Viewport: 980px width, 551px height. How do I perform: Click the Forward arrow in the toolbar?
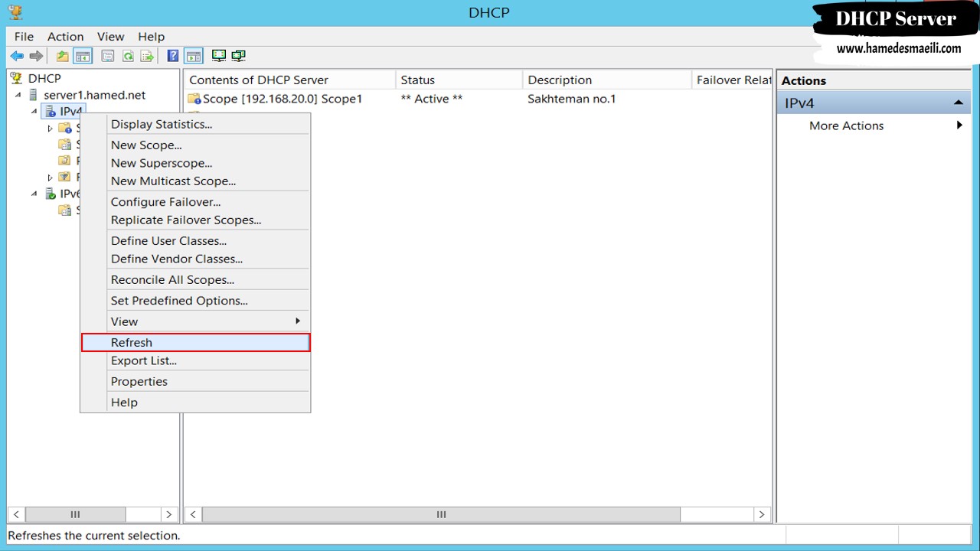pyautogui.click(x=36, y=56)
